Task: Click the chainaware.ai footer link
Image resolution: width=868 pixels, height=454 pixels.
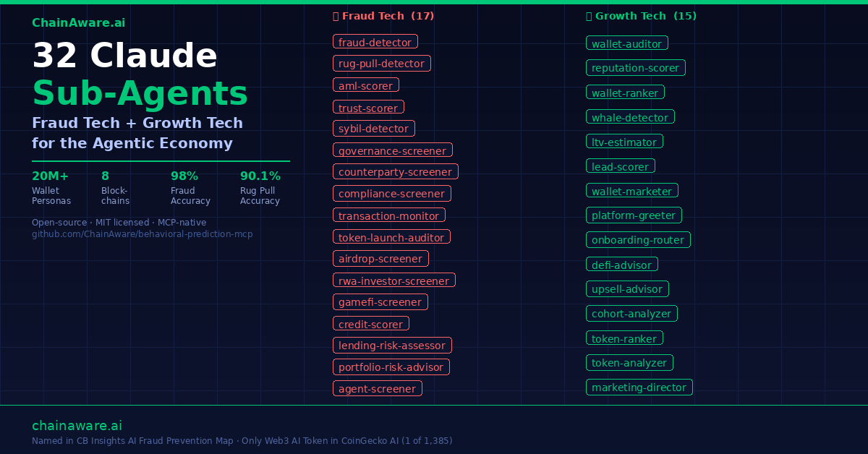Action: point(77,426)
